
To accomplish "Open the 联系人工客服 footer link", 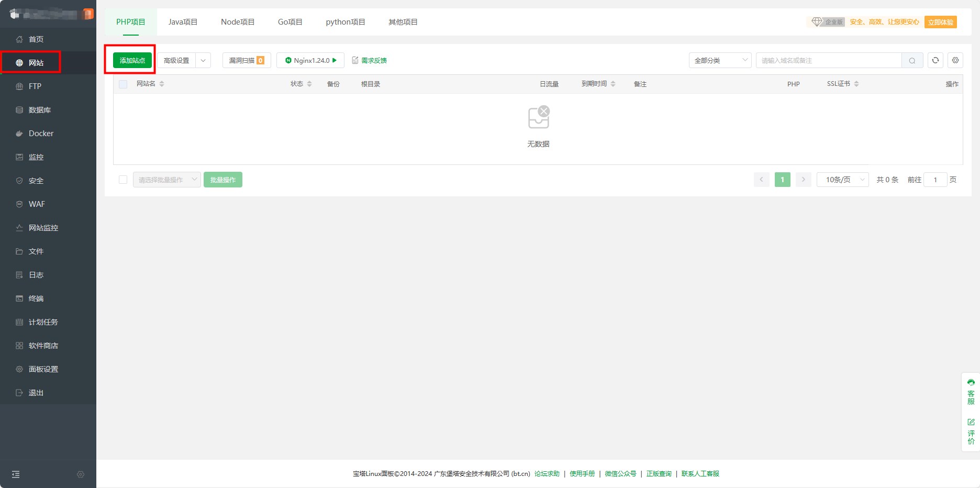I will (x=700, y=473).
